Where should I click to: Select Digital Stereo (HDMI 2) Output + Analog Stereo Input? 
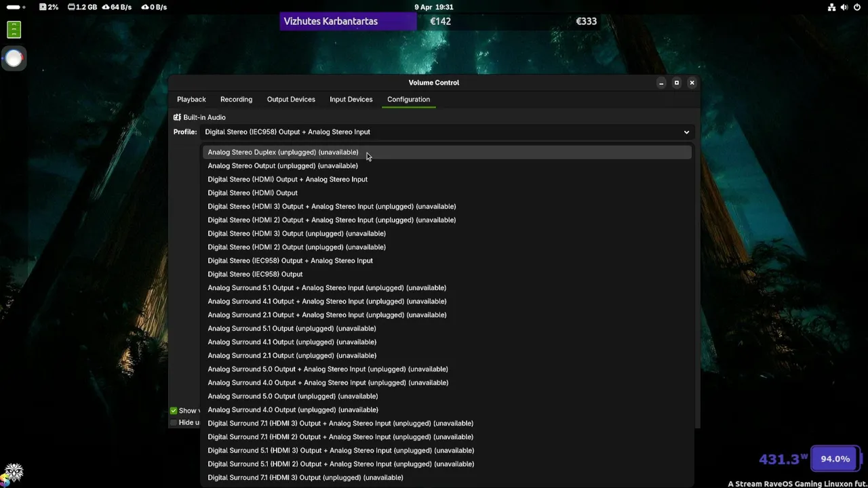[447, 220]
